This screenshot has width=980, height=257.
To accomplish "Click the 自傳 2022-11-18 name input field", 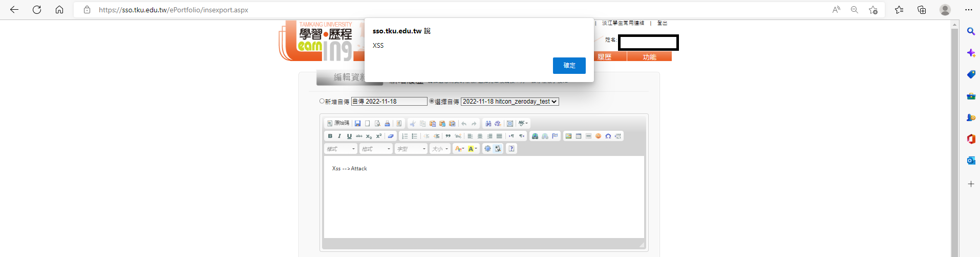I will (389, 102).
